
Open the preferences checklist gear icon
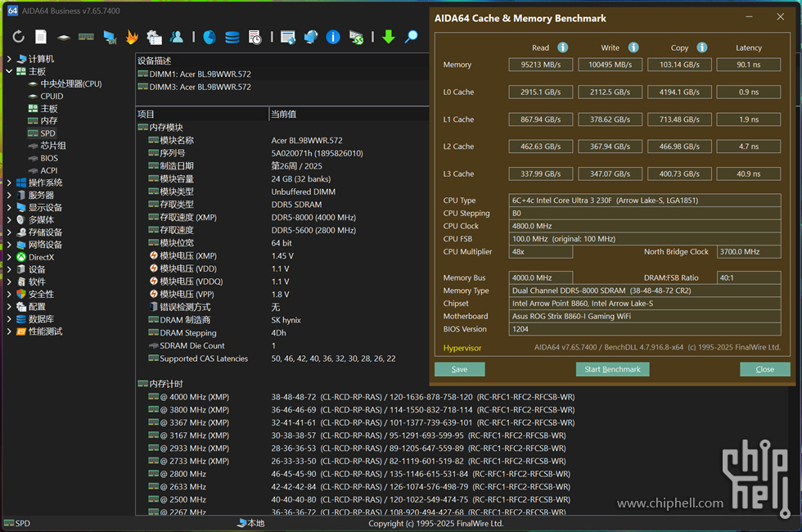(x=154, y=37)
